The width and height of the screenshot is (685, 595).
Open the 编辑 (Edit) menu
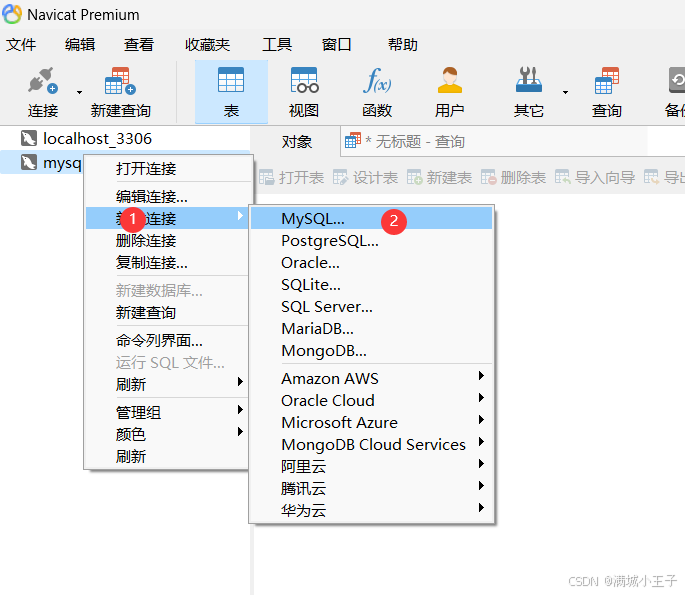80,45
